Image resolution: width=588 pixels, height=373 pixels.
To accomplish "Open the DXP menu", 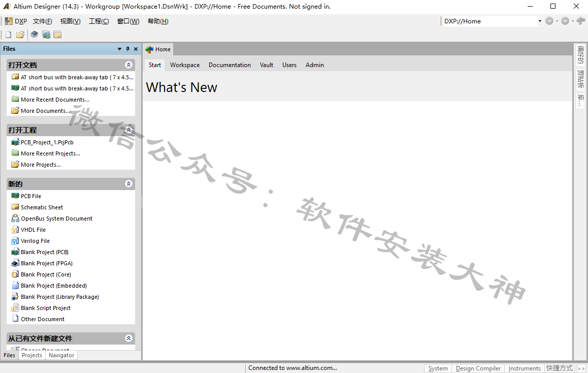I will pos(16,21).
